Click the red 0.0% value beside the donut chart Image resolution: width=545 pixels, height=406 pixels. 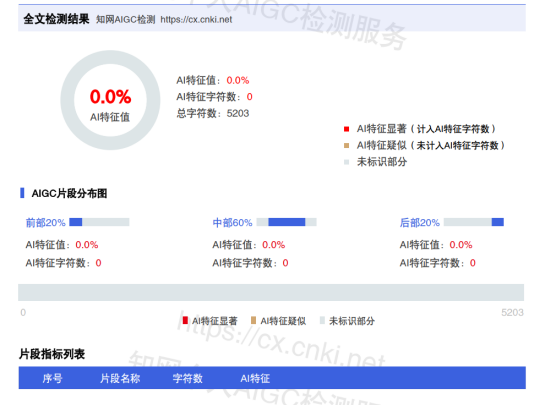[x=238, y=80]
